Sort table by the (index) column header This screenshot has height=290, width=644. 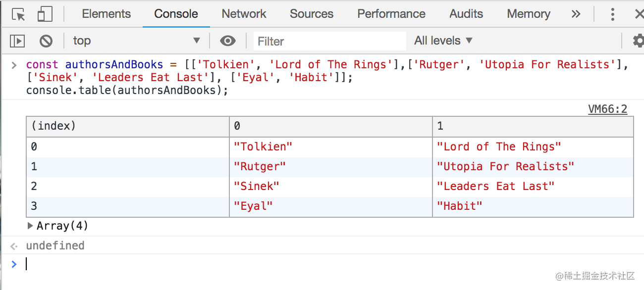(x=127, y=126)
